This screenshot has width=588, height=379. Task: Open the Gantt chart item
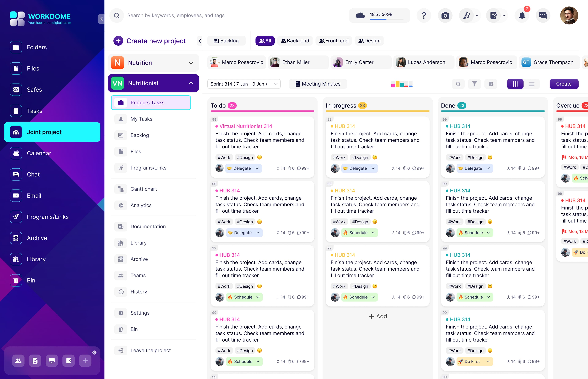coord(143,189)
